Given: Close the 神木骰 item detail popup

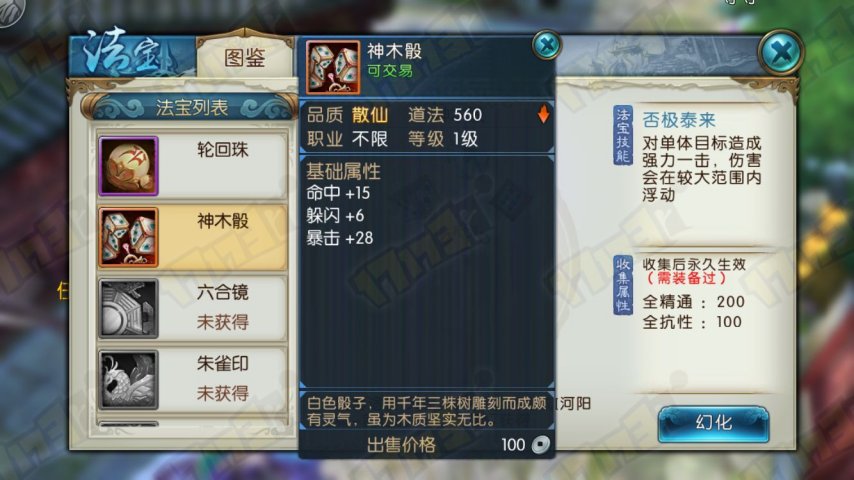Looking at the screenshot, I should click(546, 44).
